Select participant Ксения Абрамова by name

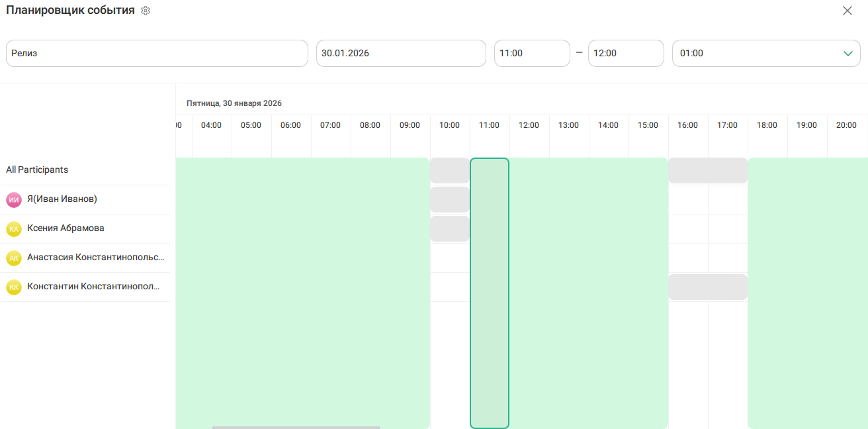pos(65,228)
